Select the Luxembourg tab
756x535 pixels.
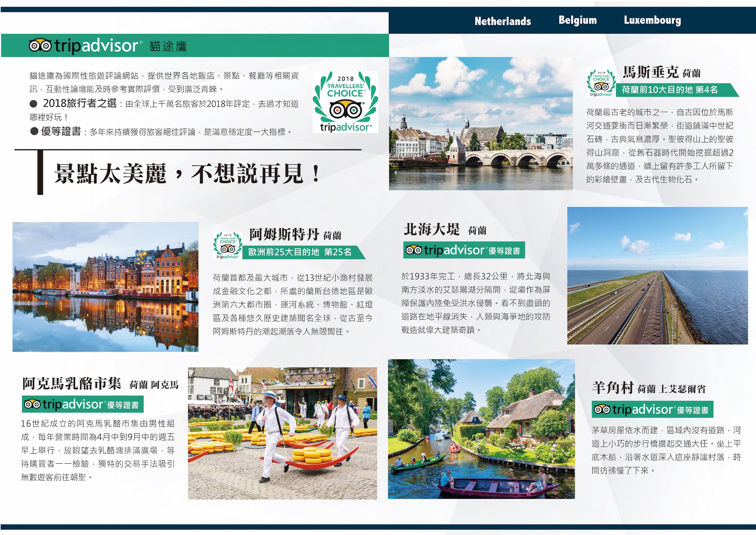point(652,21)
